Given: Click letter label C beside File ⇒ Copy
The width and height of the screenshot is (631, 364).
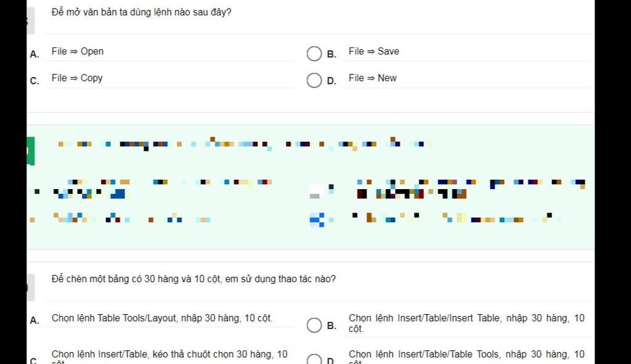Looking at the screenshot, I should [35, 81].
